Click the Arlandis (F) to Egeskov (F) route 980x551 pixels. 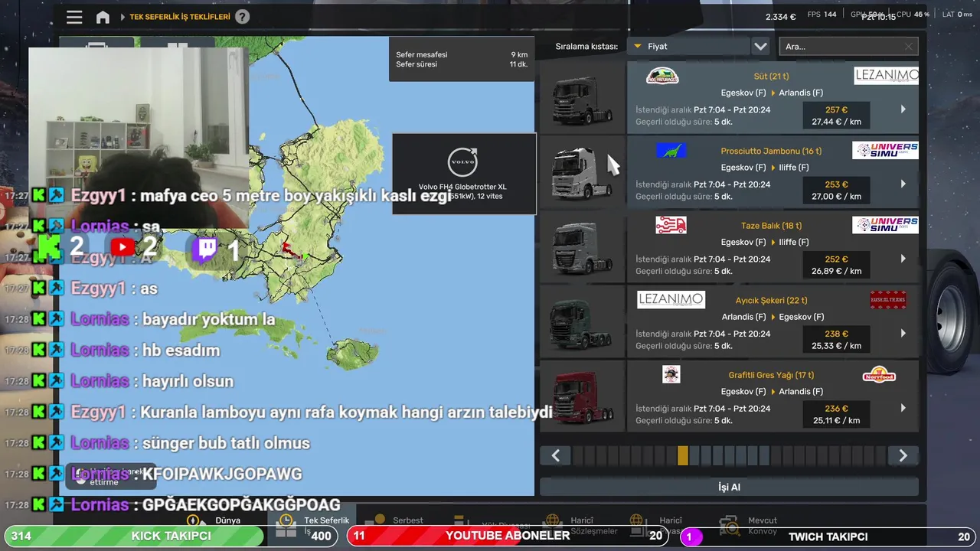tap(773, 317)
